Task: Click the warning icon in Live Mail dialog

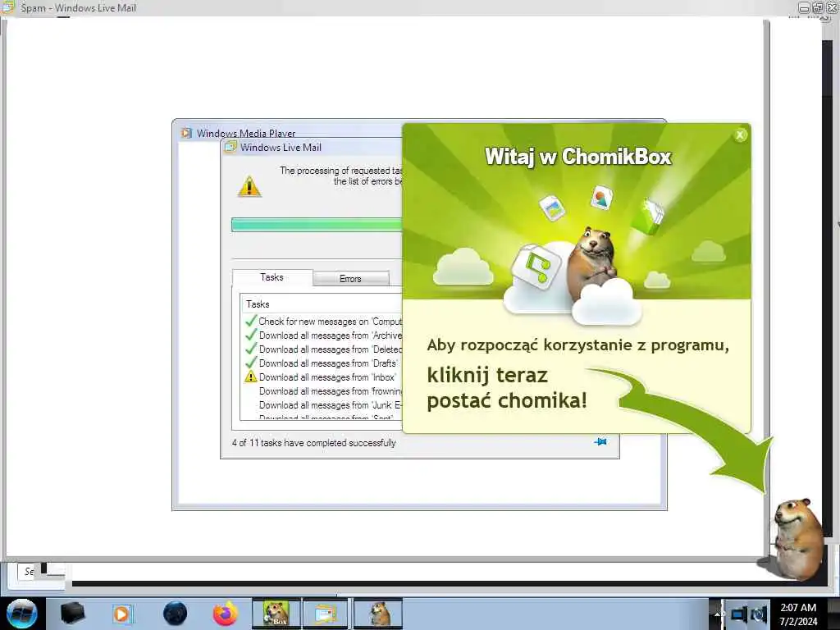Action: coord(249,186)
